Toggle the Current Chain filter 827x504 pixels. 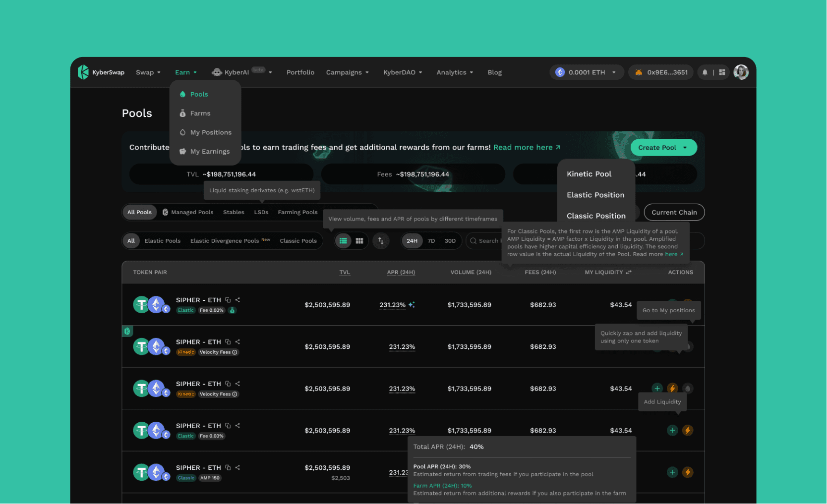coord(674,212)
